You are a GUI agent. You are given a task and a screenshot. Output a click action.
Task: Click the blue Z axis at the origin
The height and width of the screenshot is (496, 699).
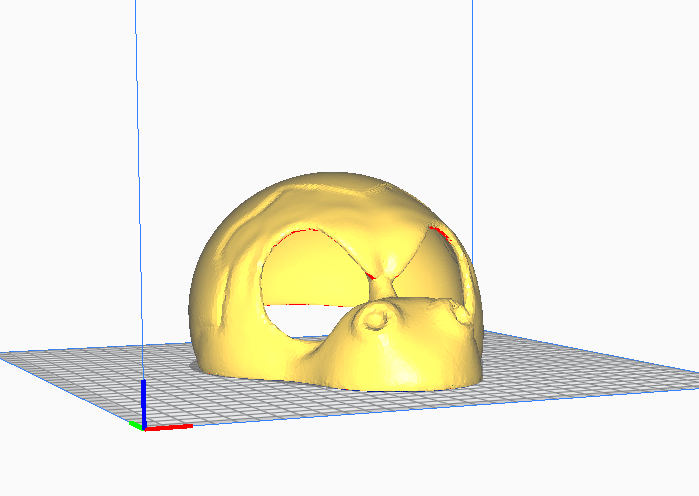144,404
